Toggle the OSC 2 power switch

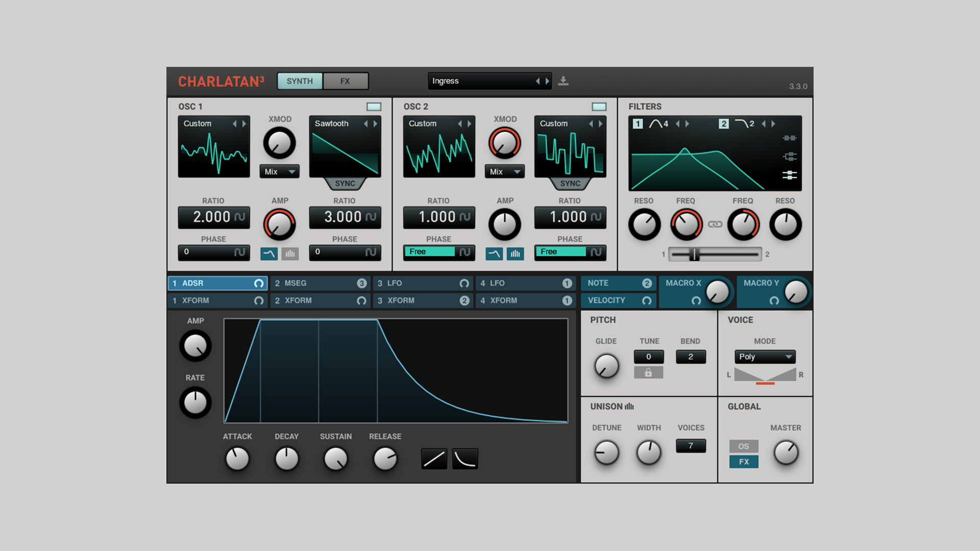[x=599, y=107]
